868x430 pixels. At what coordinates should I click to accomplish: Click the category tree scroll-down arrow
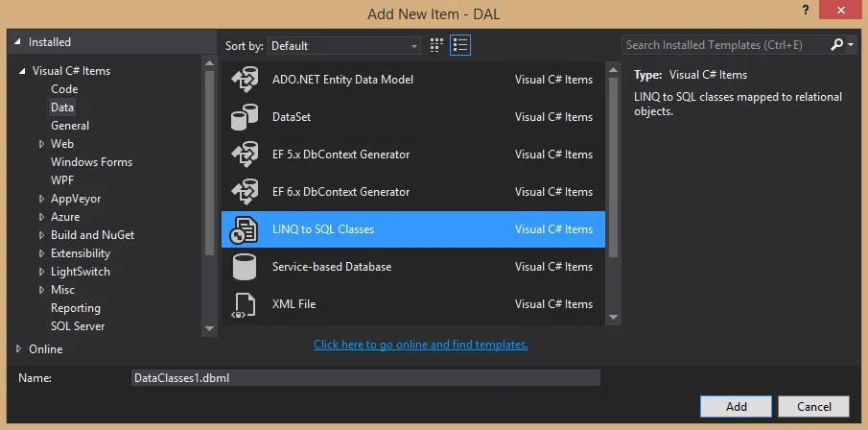click(209, 328)
